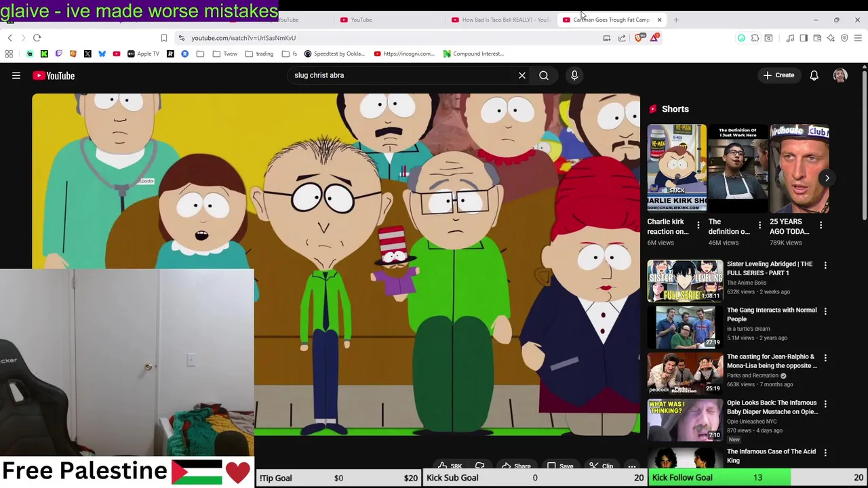868x488 pixels.
Task: Open Brave wallet icon in toolbar
Action: pos(817,38)
